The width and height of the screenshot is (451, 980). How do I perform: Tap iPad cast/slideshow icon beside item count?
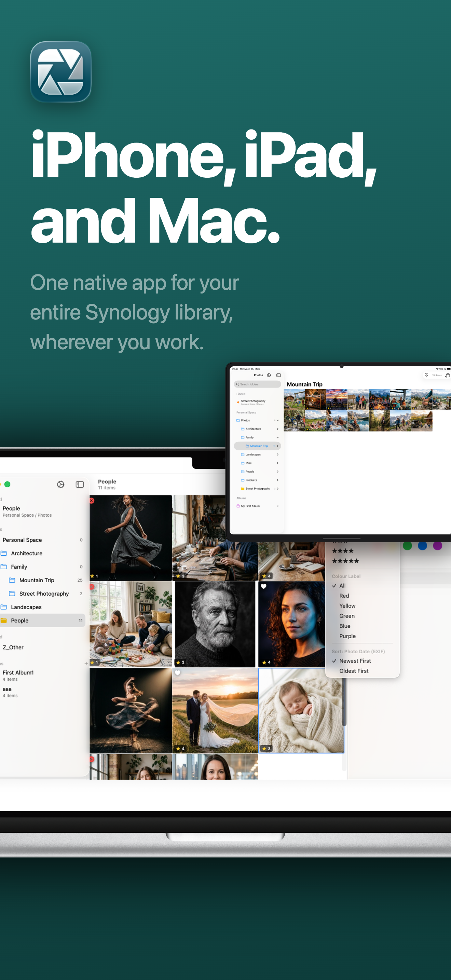click(448, 375)
